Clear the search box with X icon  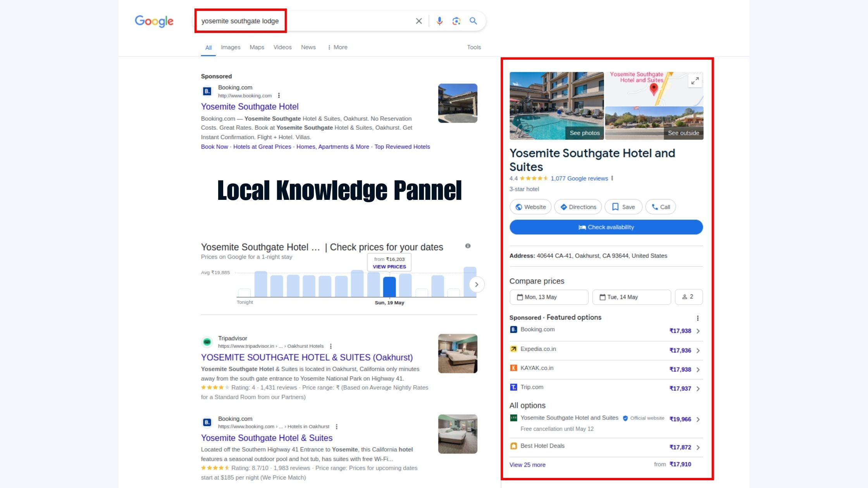(x=418, y=21)
